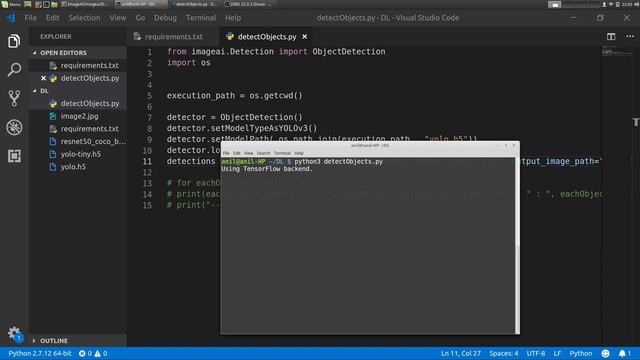Open File menu in terminal window
This screenshot has height=360, width=640.
226,153
